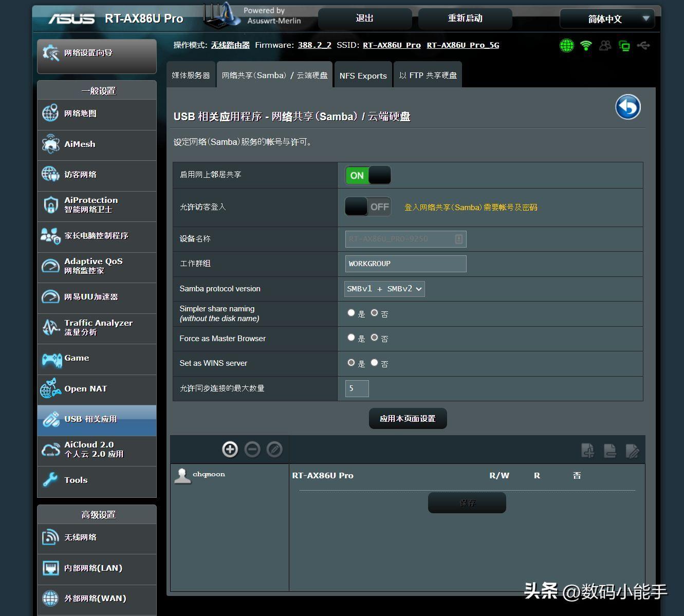Viewport: 684px width, 616px height.
Task: Click the WiFi signal status icon
Action: coord(586,46)
